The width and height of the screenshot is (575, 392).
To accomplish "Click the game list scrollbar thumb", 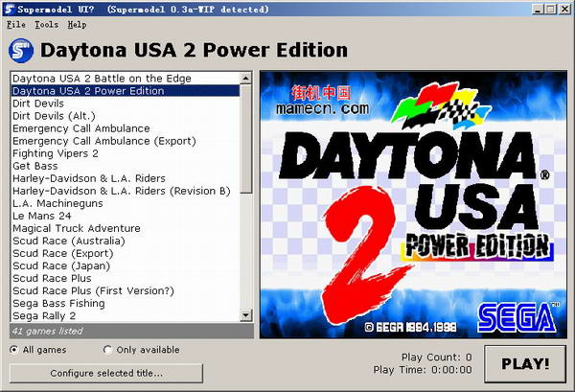I will tap(245, 139).
